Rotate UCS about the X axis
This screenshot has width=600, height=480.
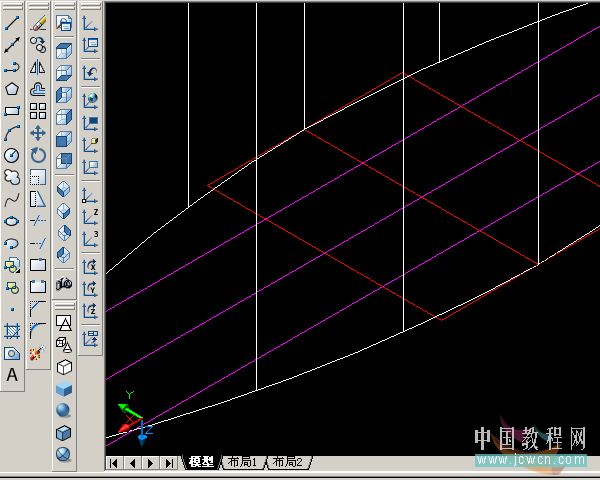point(90,266)
